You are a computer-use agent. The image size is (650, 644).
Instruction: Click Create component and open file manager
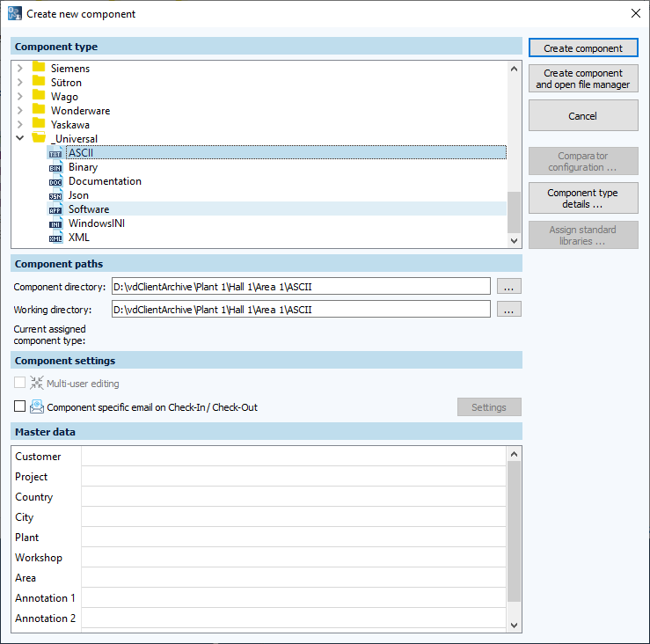click(x=582, y=79)
